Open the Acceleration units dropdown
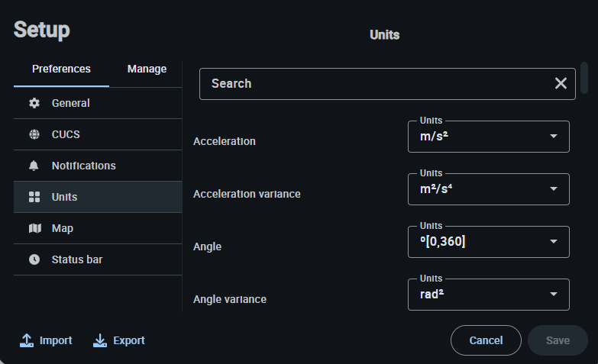 coord(489,137)
